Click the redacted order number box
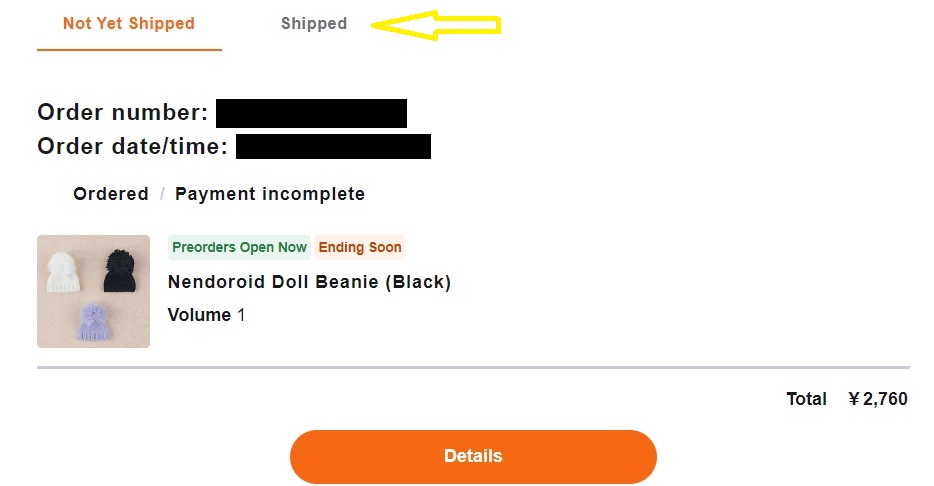The image size is (934, 486). (x=311, y=113)
